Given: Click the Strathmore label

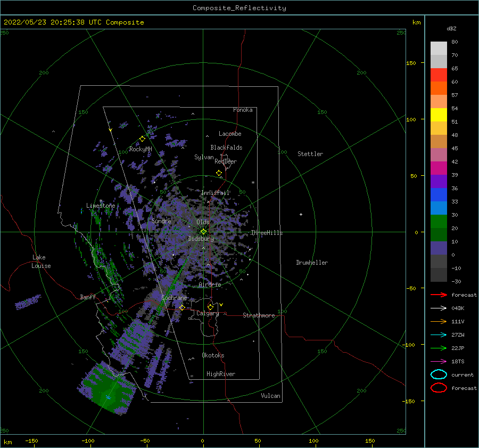Looking at the screenshot, I should (259, 315).
